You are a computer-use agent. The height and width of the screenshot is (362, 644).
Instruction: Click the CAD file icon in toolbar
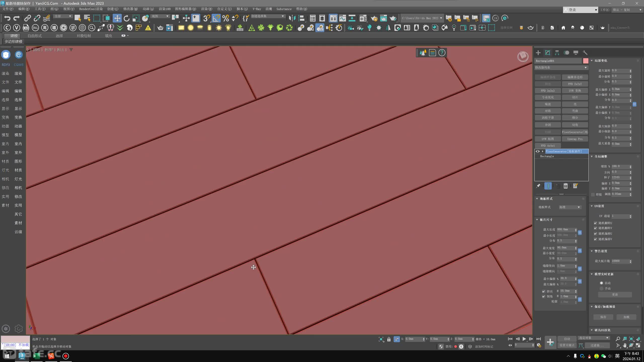[x=26, y=28]
